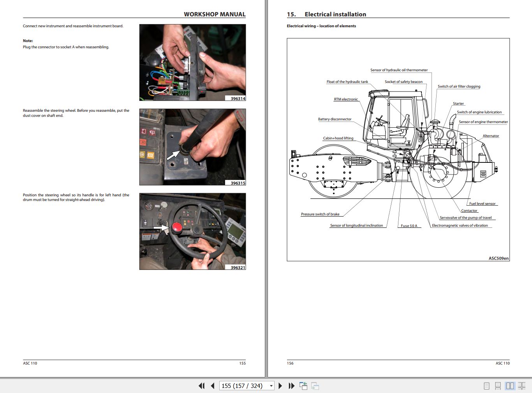Go to the previous page
The height and width of the screenshot is (393, 532).
pyautogui.click(x=212, y=386)
